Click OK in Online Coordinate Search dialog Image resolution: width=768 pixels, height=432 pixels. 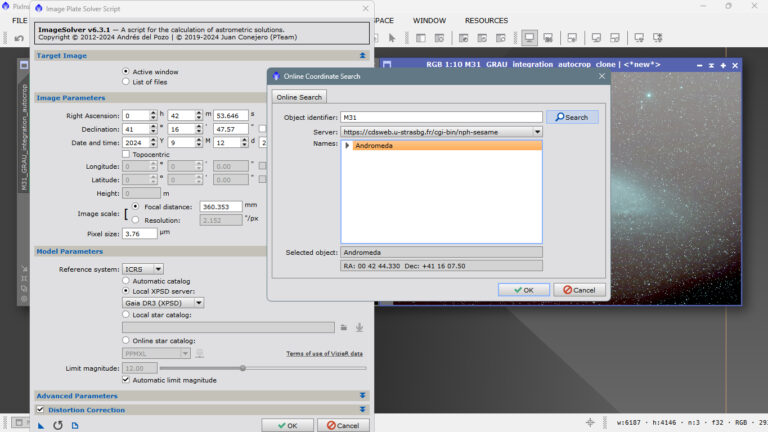(x=524, y=290)
